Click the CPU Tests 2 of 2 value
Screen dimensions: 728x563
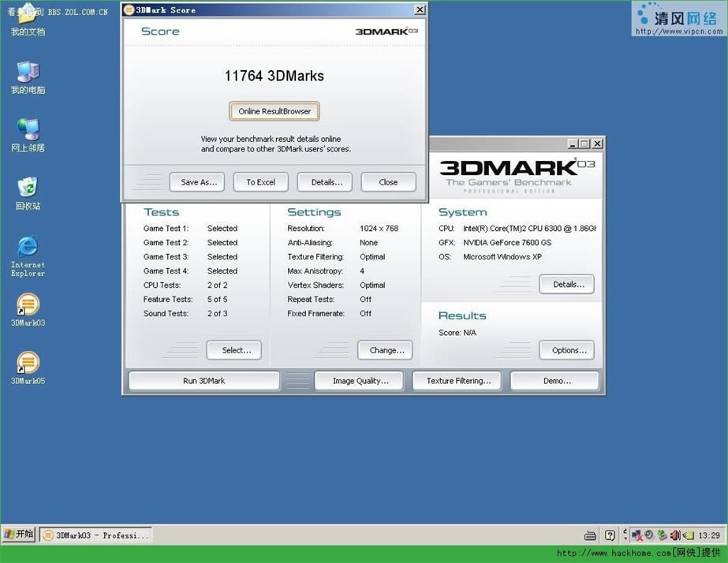click(x=217, y=285)
